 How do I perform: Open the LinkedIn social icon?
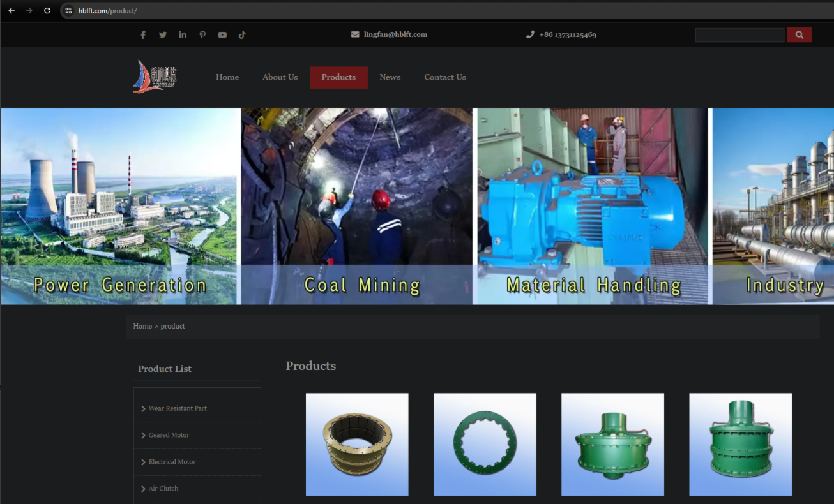(x=183, y=35)
